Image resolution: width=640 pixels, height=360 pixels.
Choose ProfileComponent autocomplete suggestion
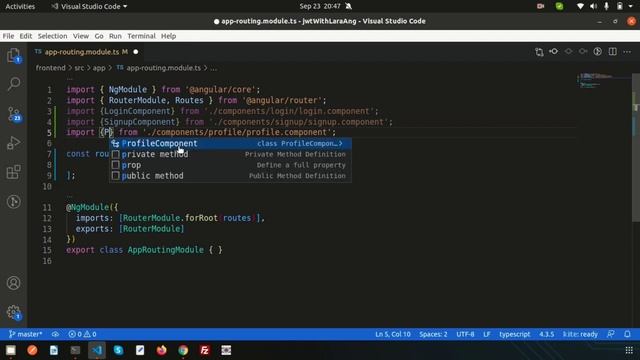tap(230, 143)
